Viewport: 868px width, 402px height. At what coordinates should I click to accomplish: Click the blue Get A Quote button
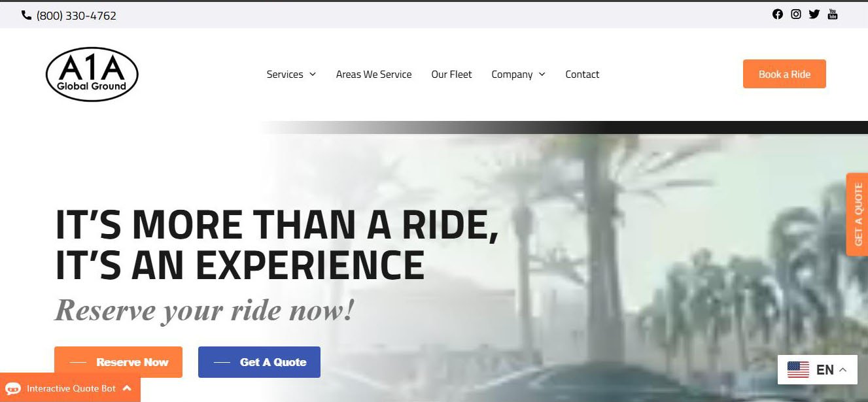click(259, 362)
